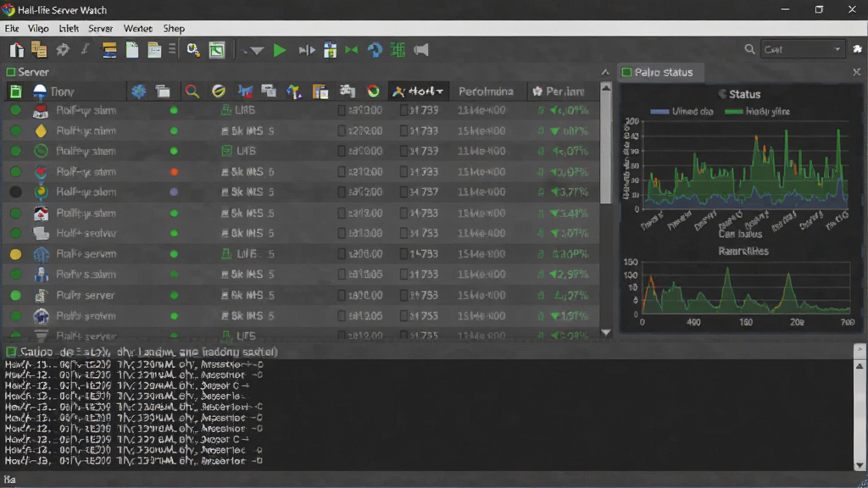Check the box beside value 34 737

click(404, 192)
